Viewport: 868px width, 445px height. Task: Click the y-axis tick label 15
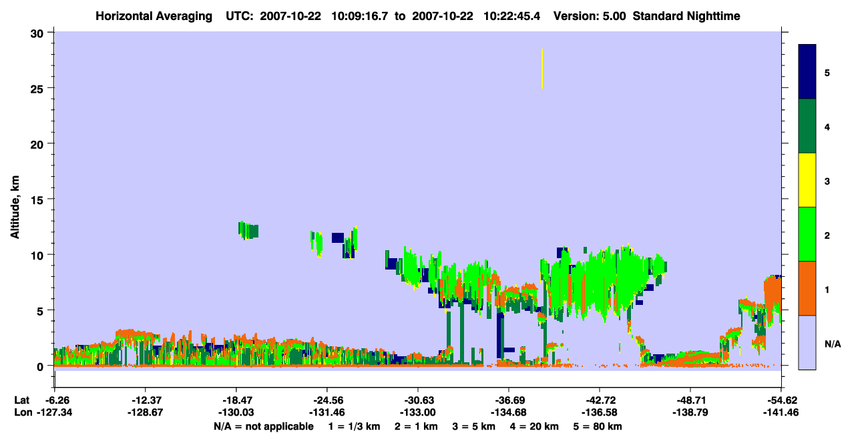pyautogui.click(x=38, y=199)
